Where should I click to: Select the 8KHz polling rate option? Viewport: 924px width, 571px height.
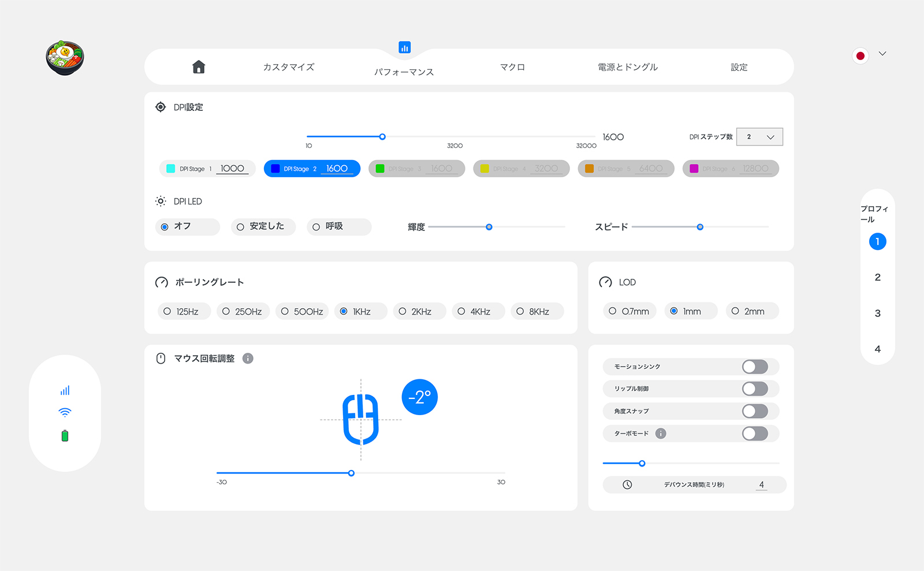coord(537,312)
